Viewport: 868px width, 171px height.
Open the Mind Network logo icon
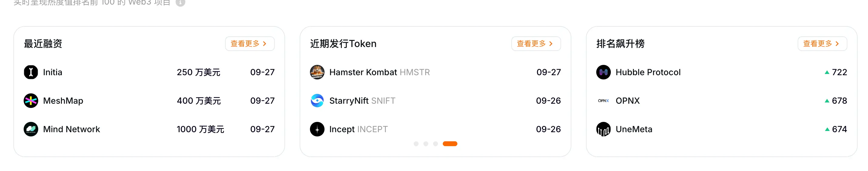click(31, 129)
